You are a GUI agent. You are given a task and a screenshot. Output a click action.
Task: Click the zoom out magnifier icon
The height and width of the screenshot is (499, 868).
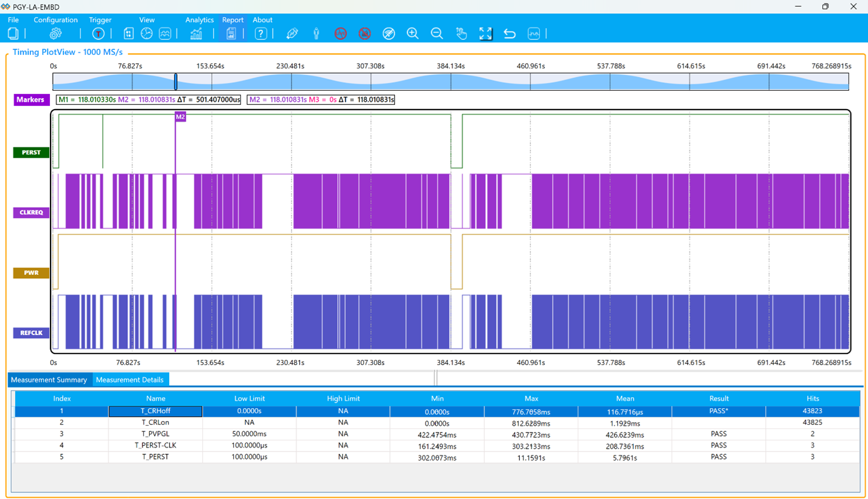tap(437, 34)
